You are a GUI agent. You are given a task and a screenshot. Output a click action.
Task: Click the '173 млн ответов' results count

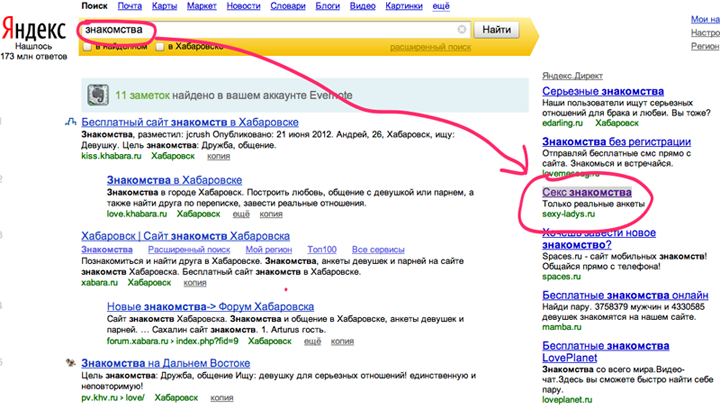[34, 56]
